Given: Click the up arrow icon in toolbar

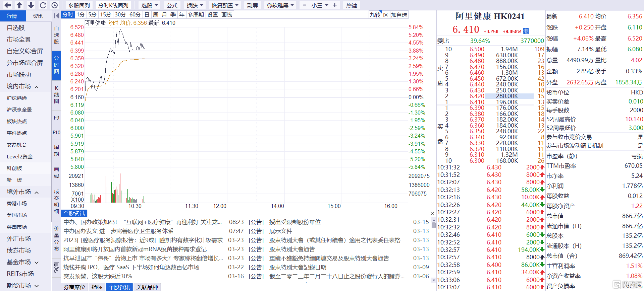Looking at the screenshot, I should (19, 5).
